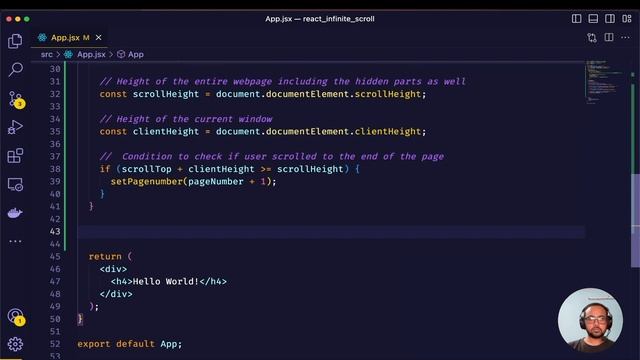Click the green fullscreen window button
Screen dimensions: 640x360
point(27,19)
